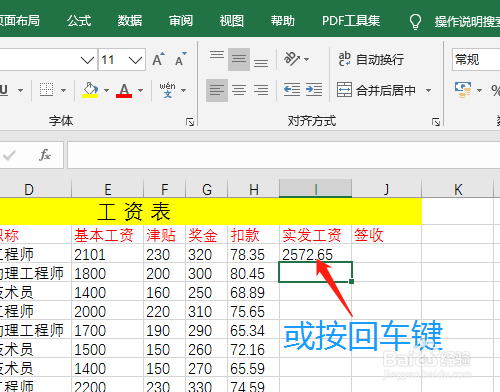Toggle middle vertical alignment
Viewport: 500px width, 392px height.
pyautogui.click(x=239, y=59)
